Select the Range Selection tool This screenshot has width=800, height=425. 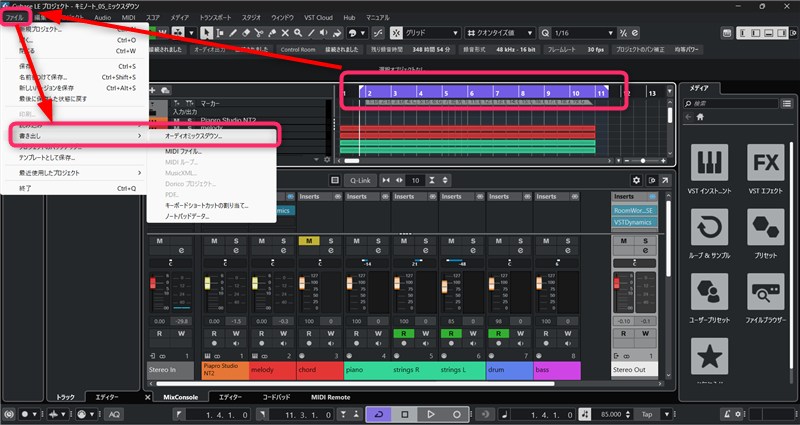click(220, 33)
